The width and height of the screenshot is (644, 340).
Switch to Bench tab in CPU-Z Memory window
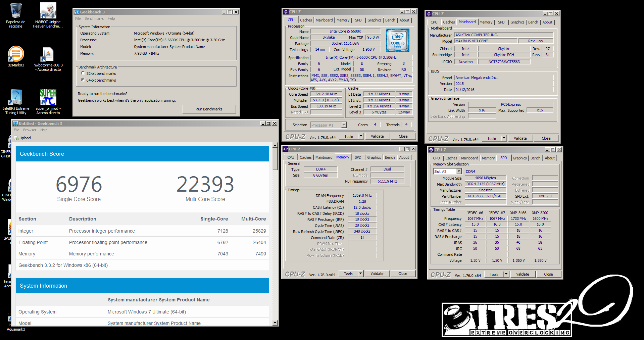coord(390,157)
